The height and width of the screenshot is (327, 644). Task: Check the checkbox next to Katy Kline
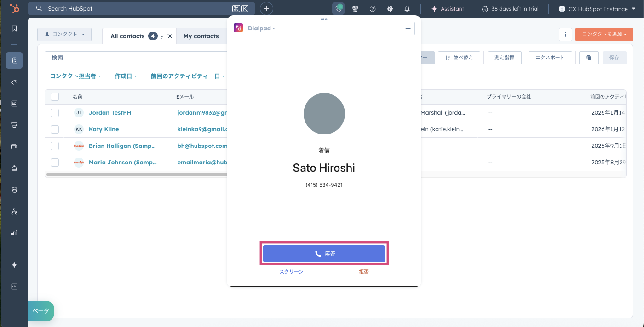coord(54,129)
